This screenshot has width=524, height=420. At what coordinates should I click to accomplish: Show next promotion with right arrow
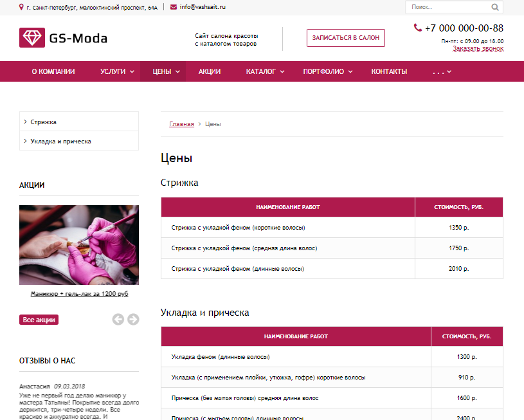coord(133,320)
